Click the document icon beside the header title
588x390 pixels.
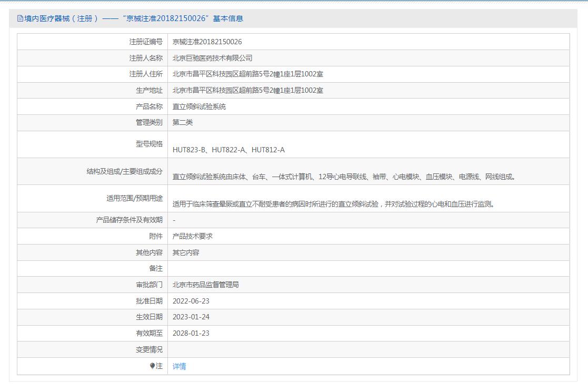(x=20, y=19)
